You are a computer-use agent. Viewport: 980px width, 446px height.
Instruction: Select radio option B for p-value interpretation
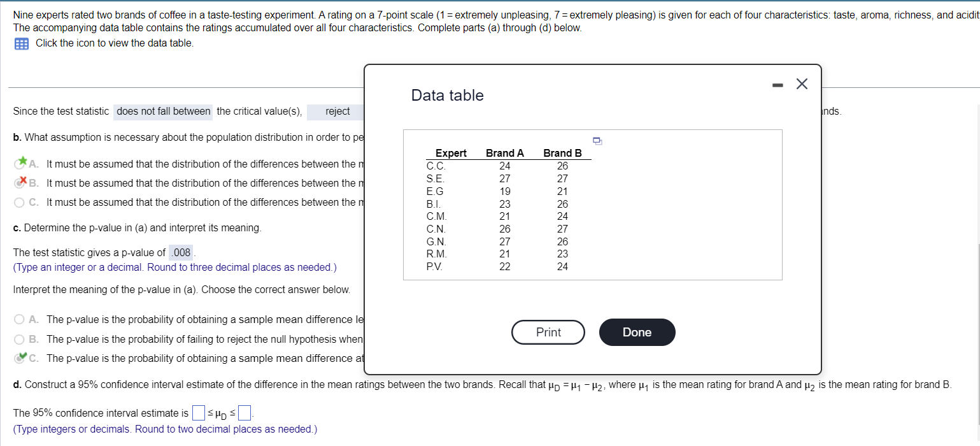coord(19,339)
